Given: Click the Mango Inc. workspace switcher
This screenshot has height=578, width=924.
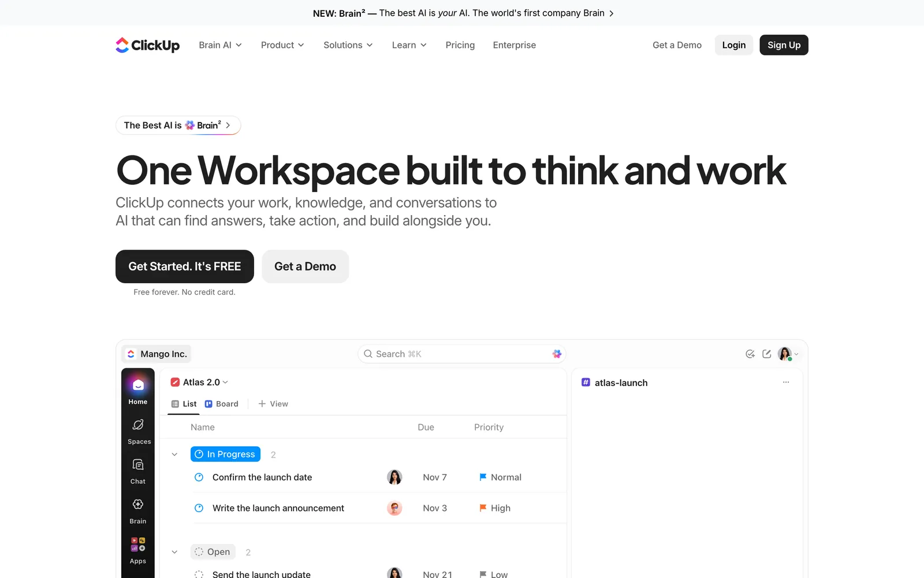Looking at the screenshot, I should pyautogui.click(x=157, y=354).
